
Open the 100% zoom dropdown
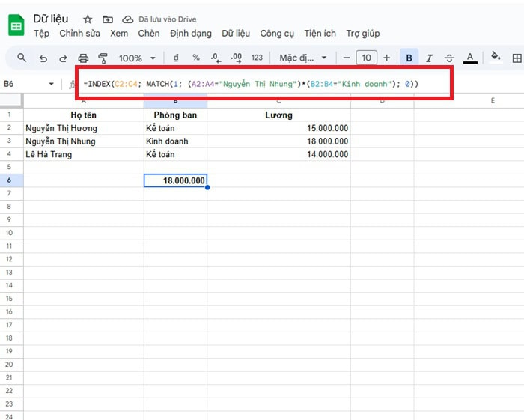(x=137, y=58)
